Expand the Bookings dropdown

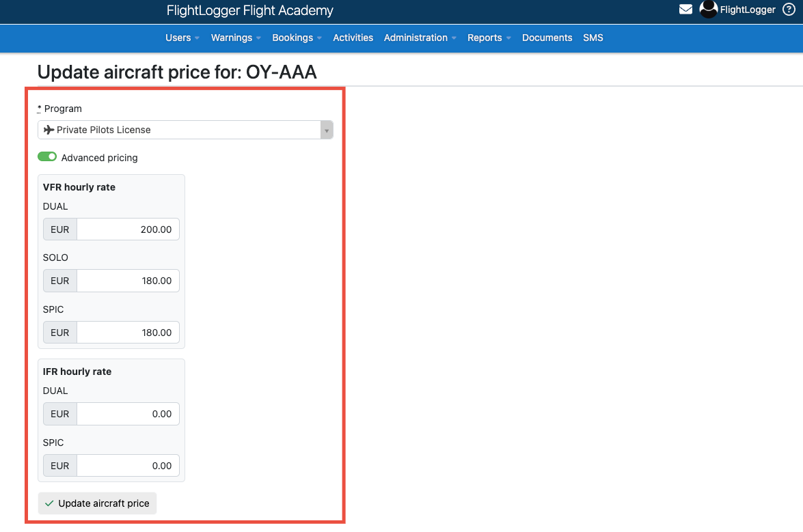pos(296,38)
